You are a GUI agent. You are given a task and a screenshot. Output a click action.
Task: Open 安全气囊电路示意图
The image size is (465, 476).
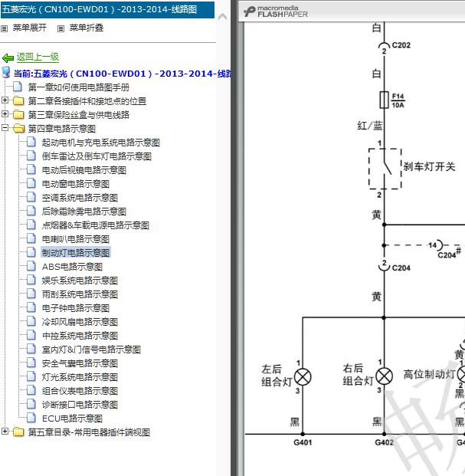[x=80, y=363]
